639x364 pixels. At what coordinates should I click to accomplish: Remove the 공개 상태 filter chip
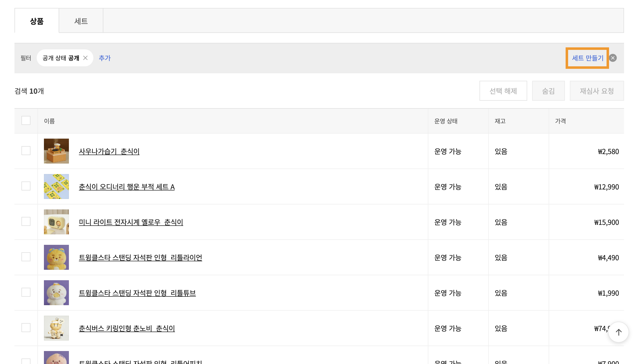click(x=85, y=58)
